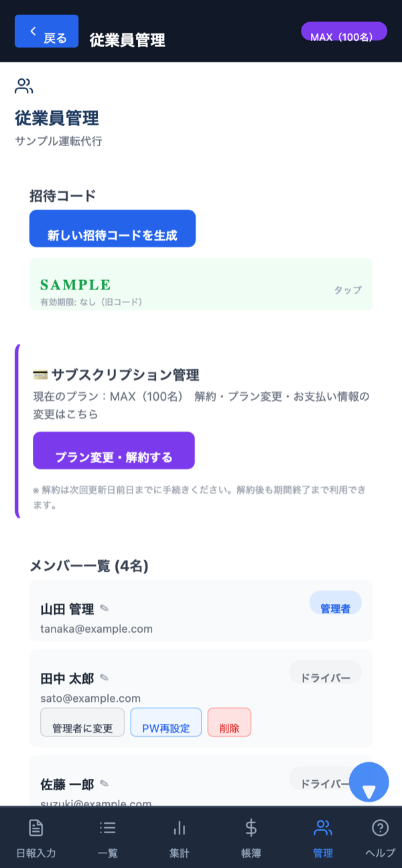Viewport: 402px width, 868px height.
Task: Go back using the 戻る button
Action: point(46,32)
